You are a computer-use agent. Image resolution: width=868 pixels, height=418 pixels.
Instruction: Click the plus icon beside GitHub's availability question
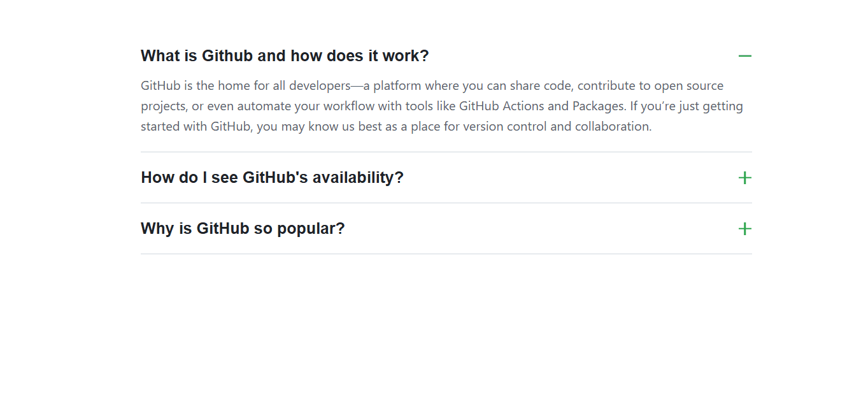(x=744, y=178)
